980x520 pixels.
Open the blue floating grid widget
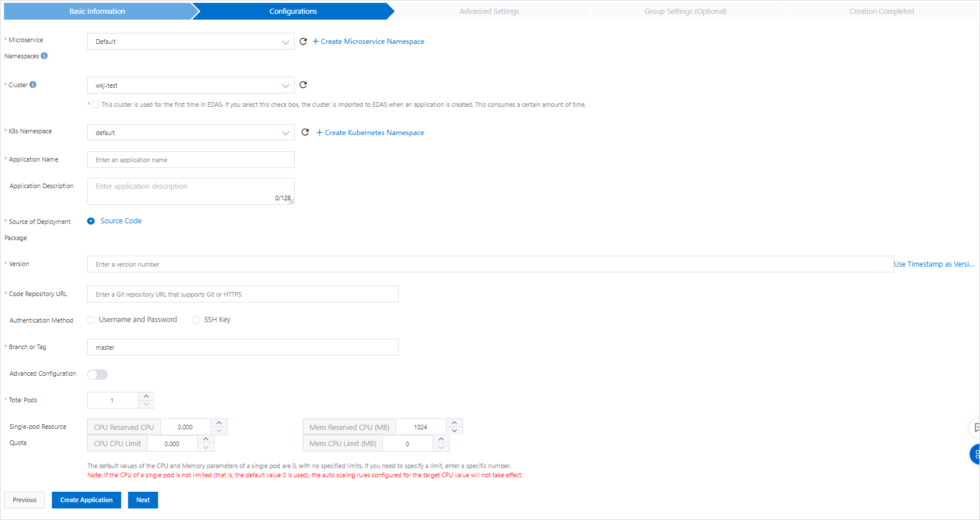pyautogui.click(x=975, y=454)
